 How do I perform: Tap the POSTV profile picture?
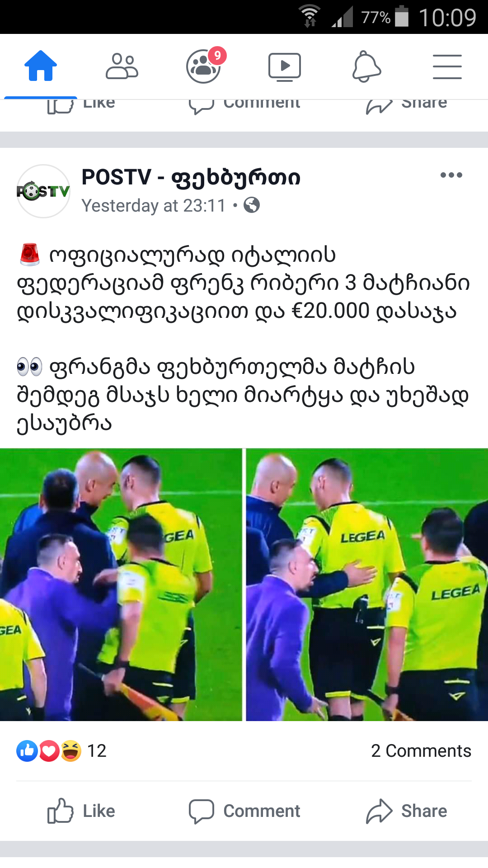[43, 191]
